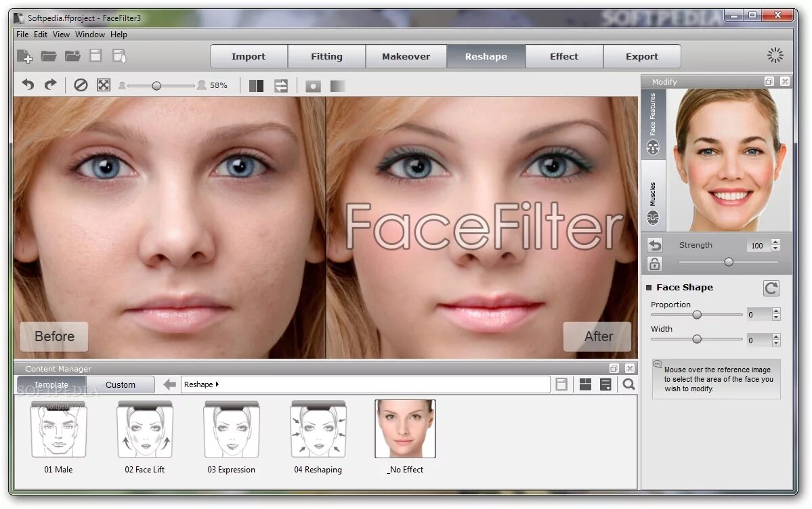Open the File menu
Image resolution: width=812 pixels, height=509 pixels.
coord(22,34)
